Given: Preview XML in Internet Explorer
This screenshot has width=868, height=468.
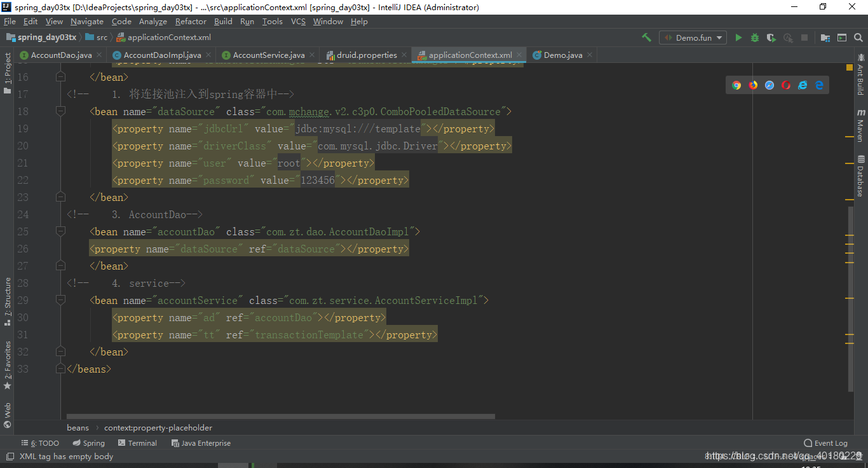Looking at the screenshot, I should [x=803, y=85].
